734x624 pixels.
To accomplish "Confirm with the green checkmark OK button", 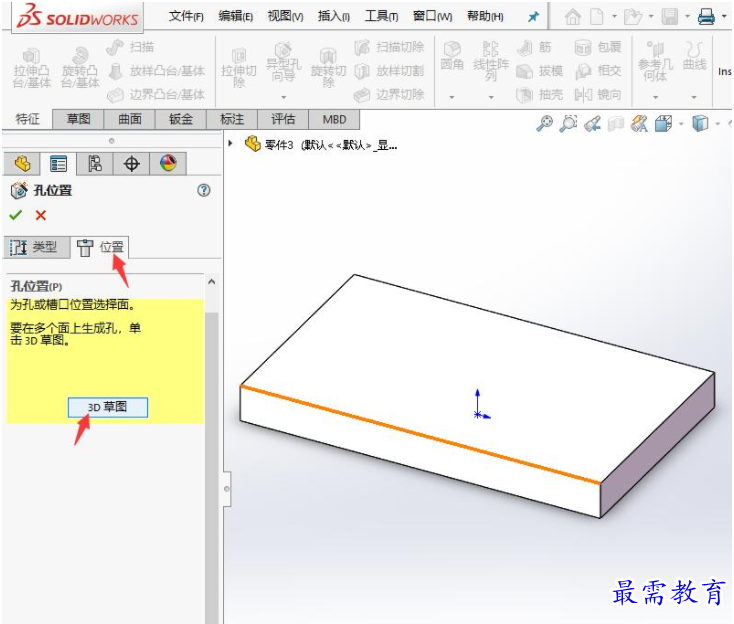I will [x=15, y=215].
